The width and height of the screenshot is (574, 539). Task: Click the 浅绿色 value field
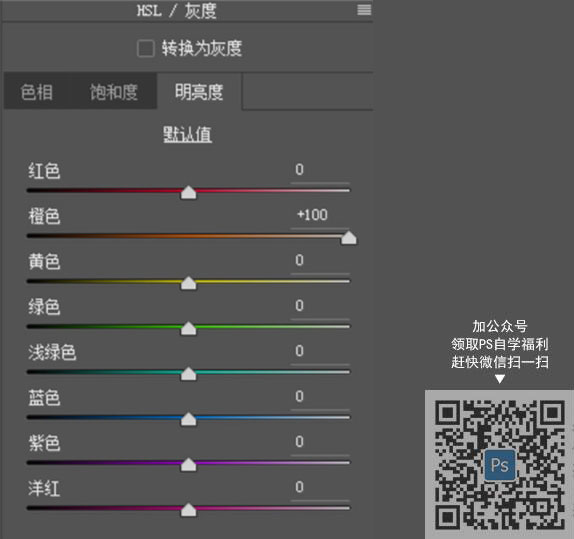coord(320,353)
